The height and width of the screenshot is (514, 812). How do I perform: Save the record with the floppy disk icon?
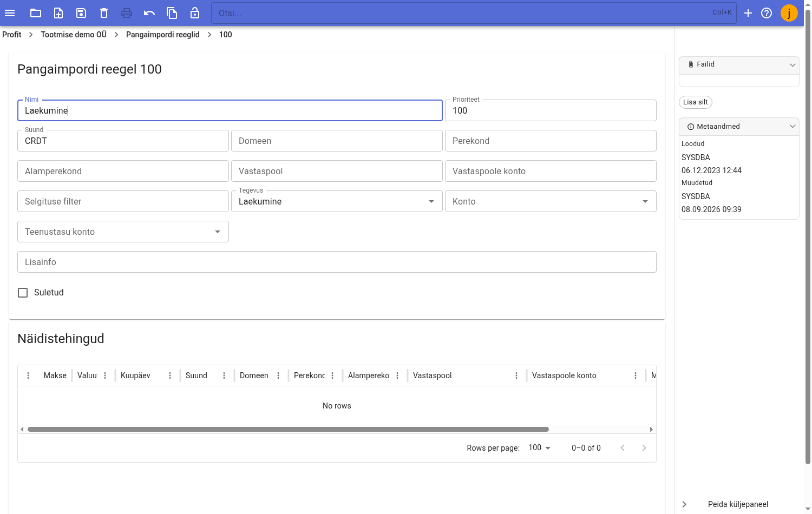point(81,13)
